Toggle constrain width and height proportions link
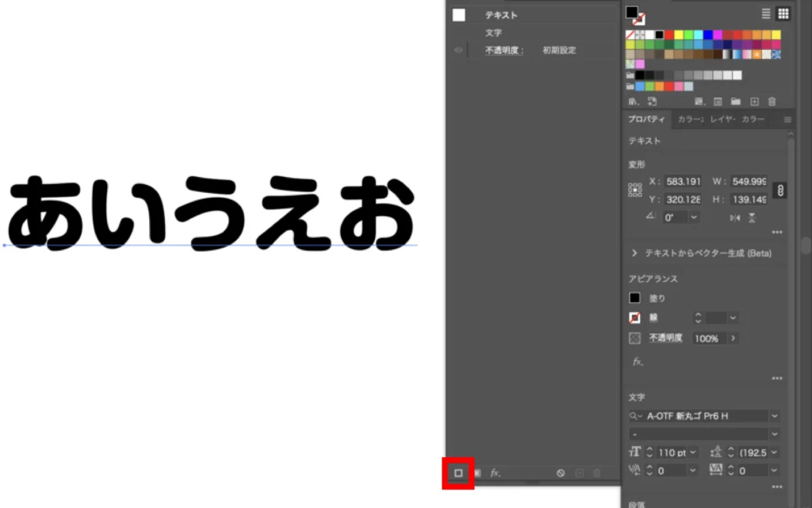This screenshot has width=812, height=508. [x=779, y=190]
